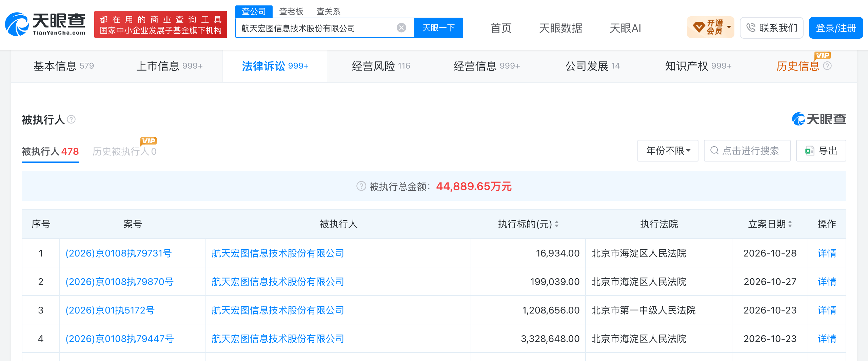Select 历史被执行人 0 sub-tab
Image resolution: width=868 pixels, height=361 pixels.
pos(124,151)
